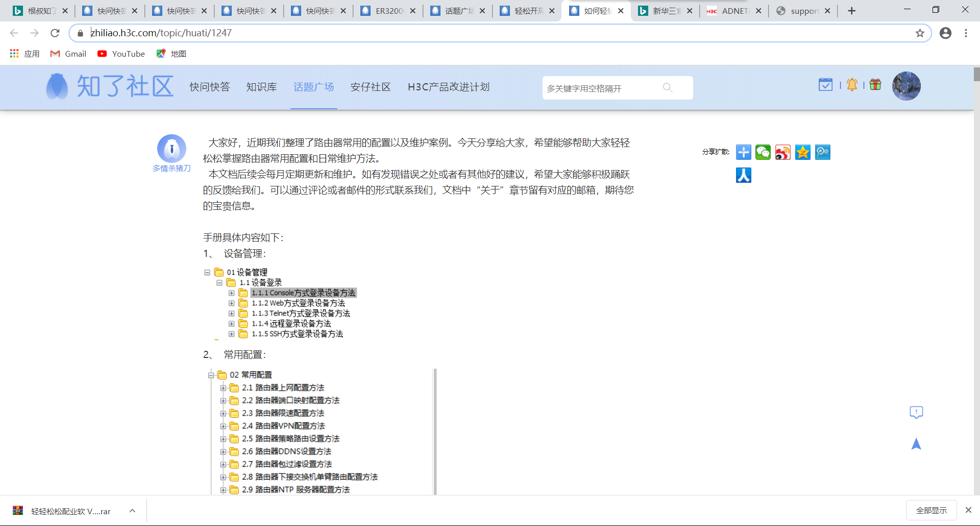The height and width of the screenshot is (526, 980).
Task: Click the feedback speech bubble icon
Action: [x=916, y=412]
